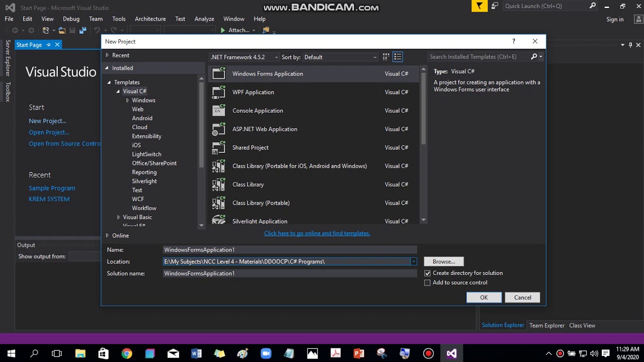
Task: Click the Open File toolbar icon
Action: 61,30
